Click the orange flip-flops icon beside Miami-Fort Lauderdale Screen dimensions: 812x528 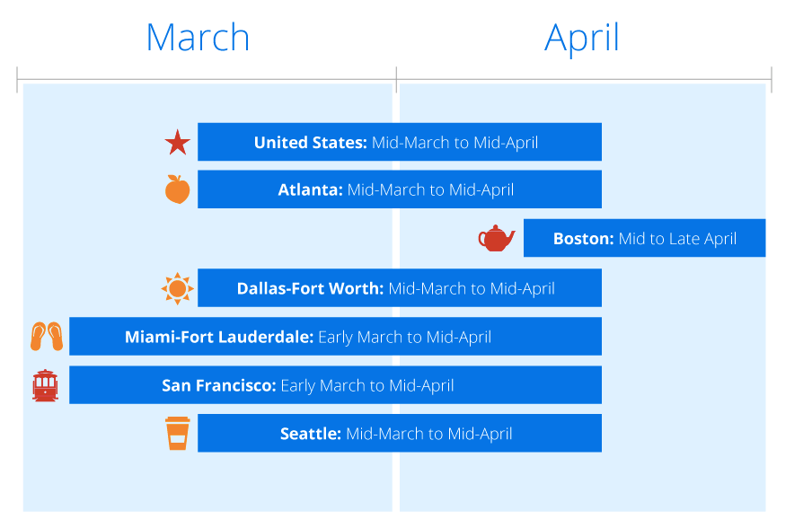[47, 337]
